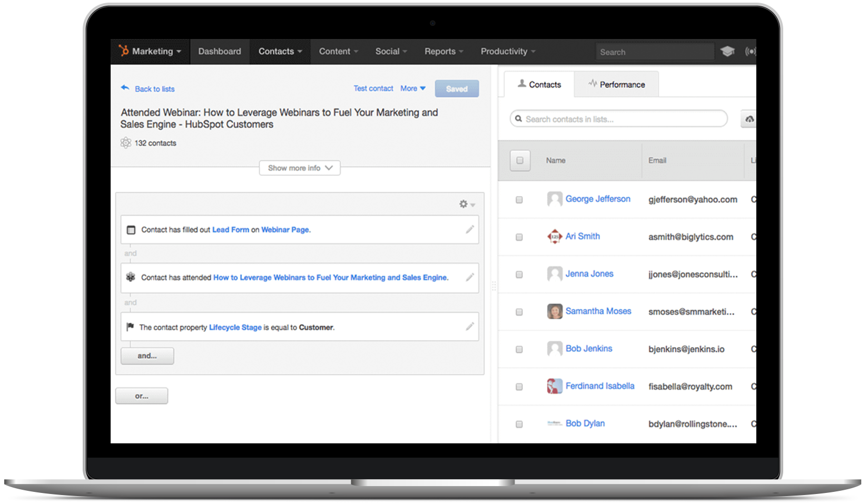
Task: Click the cloud export icon button
Action: (x=749, y=119)
